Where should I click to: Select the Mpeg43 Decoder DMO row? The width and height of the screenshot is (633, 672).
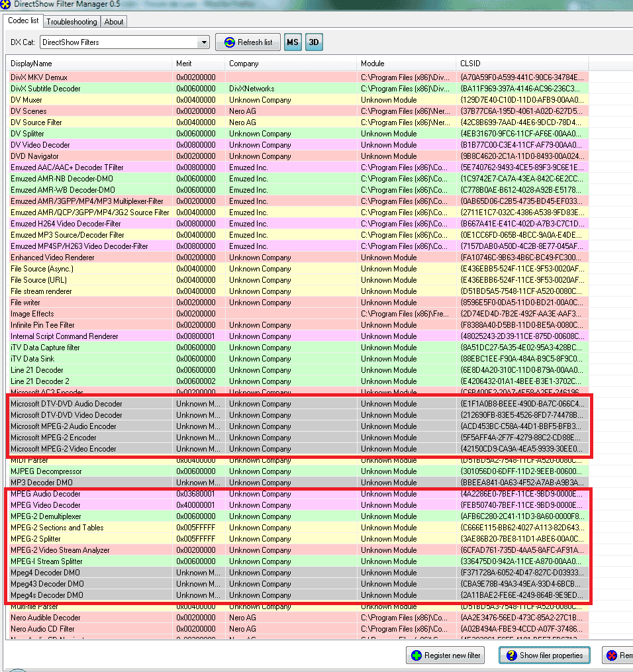pos(299,584)
